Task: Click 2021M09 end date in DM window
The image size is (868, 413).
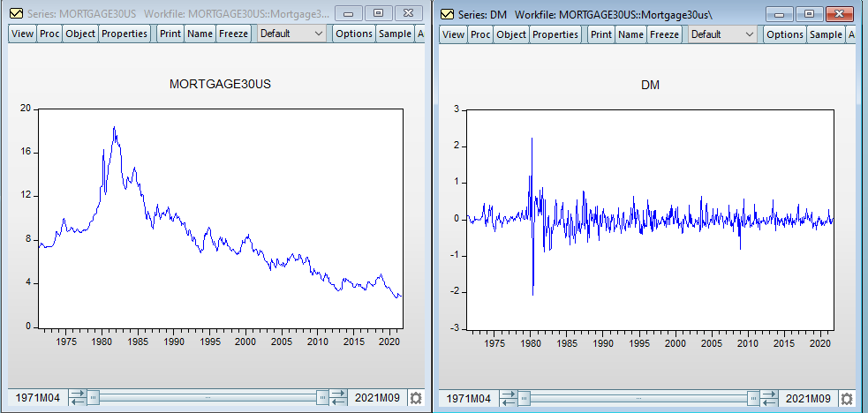Action: tap(808, 399)
